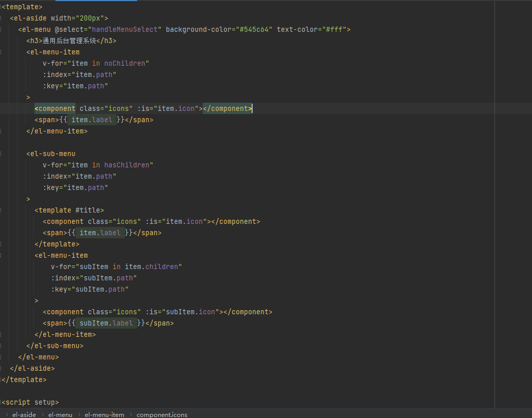Viewport: 532px width, 418px height.
Task: Click the closing </el-menu> tag
Action: (39, 357)
